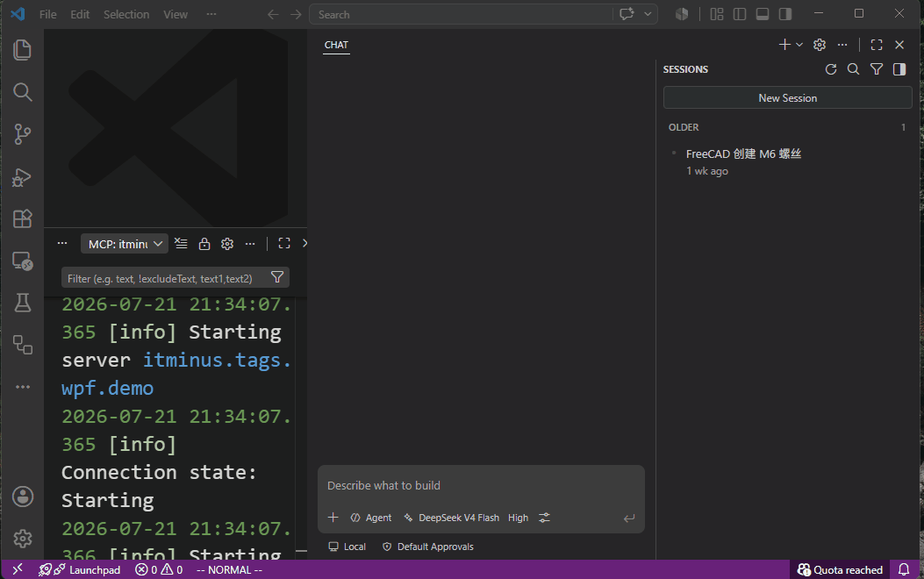Open Source Control view

(23, 134)
